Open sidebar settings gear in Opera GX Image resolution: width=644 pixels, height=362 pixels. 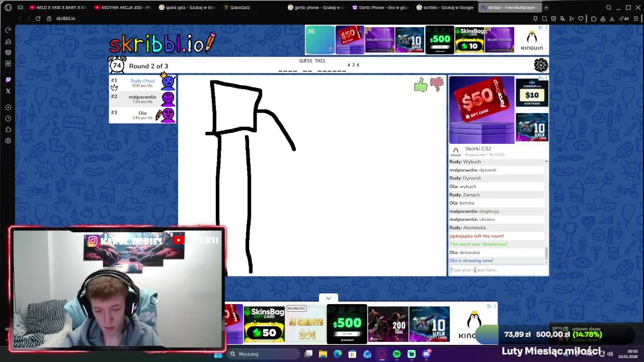click(8, 141)
